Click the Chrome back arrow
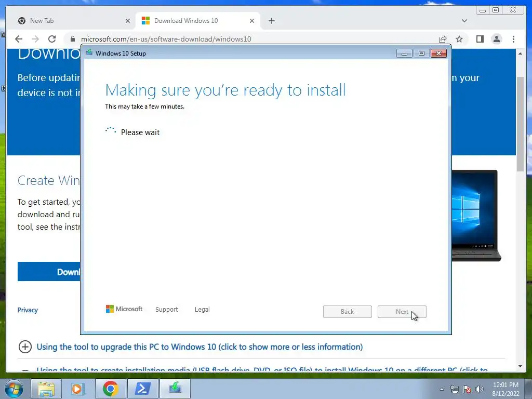This screenshot has height=399, width=532. (x=19, y=39)
